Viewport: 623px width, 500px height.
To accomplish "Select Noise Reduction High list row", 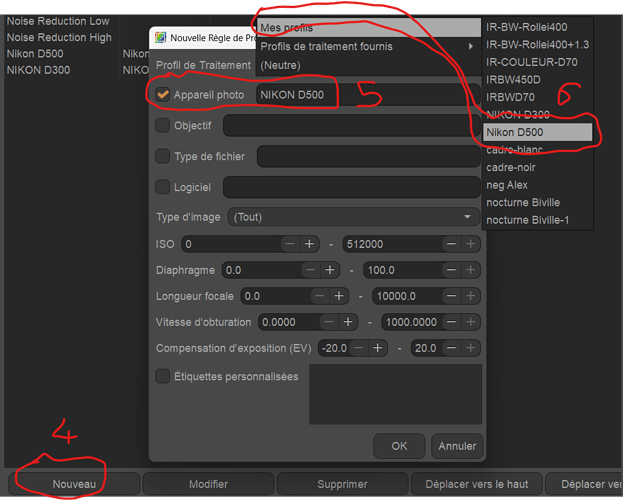I will tap(58, 37).
